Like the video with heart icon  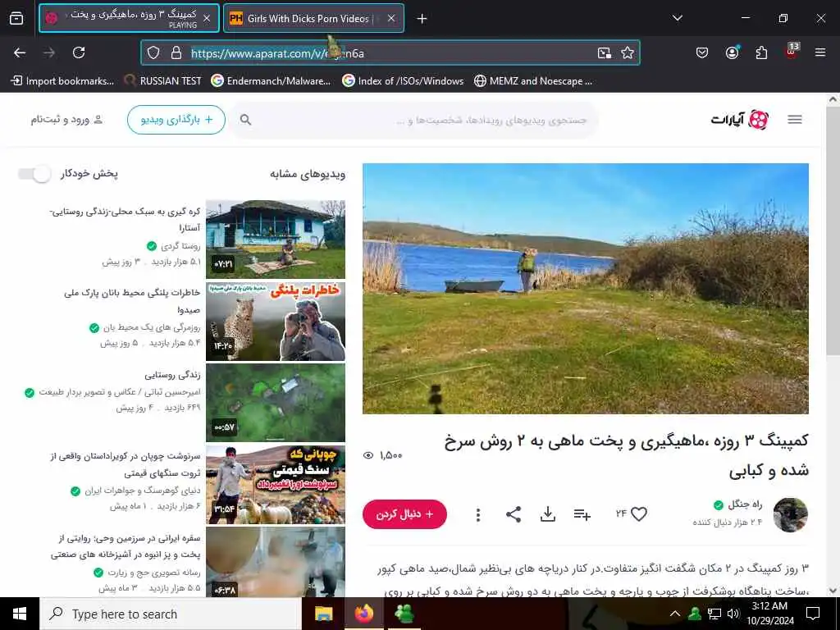(x=638, y=514)
